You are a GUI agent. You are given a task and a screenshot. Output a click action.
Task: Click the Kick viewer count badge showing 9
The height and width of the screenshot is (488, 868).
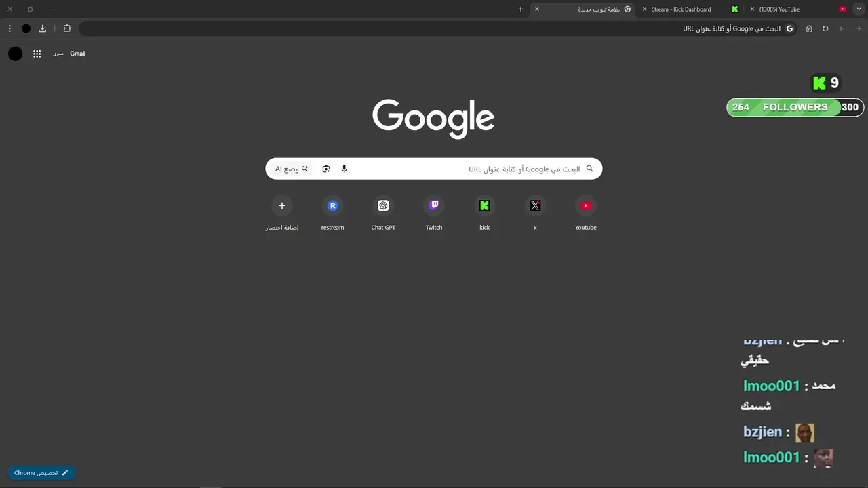point(826,83)
